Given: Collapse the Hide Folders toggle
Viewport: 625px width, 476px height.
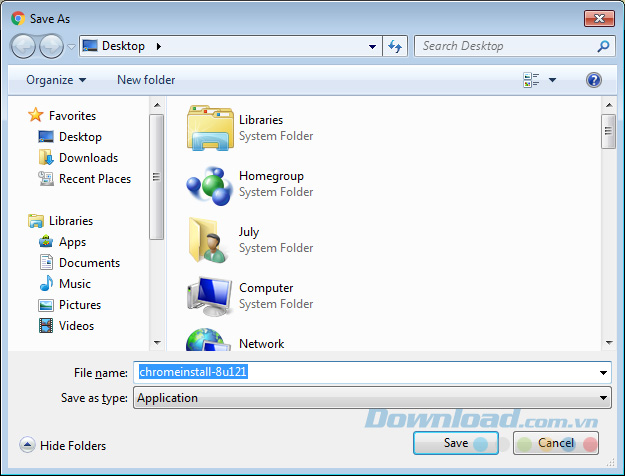Looking at the screenshot, I should tap(62, 446).
